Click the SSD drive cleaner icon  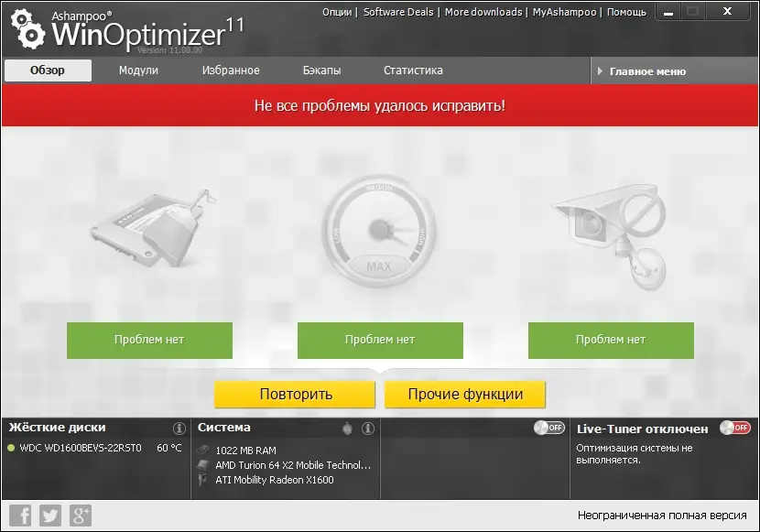[x=153, y=228]
